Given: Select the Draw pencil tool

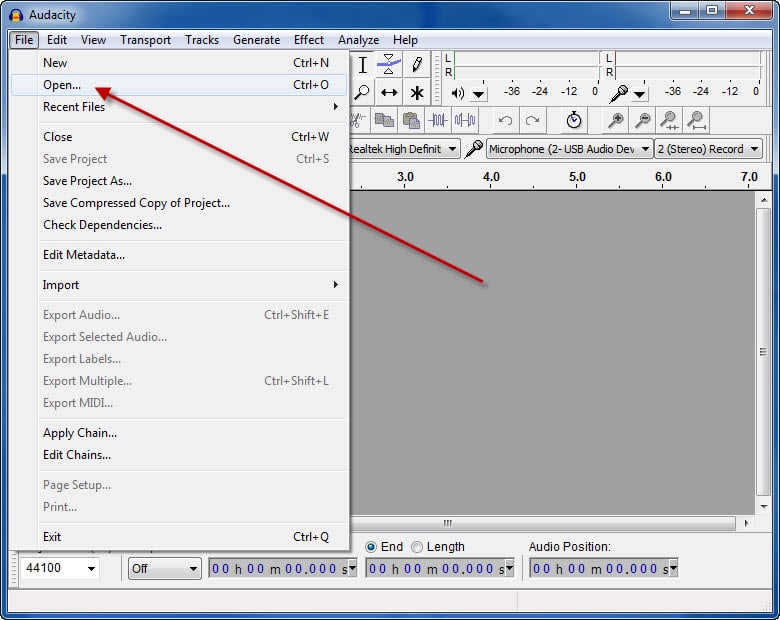Looking at the screenshot, I should (417, 65).
